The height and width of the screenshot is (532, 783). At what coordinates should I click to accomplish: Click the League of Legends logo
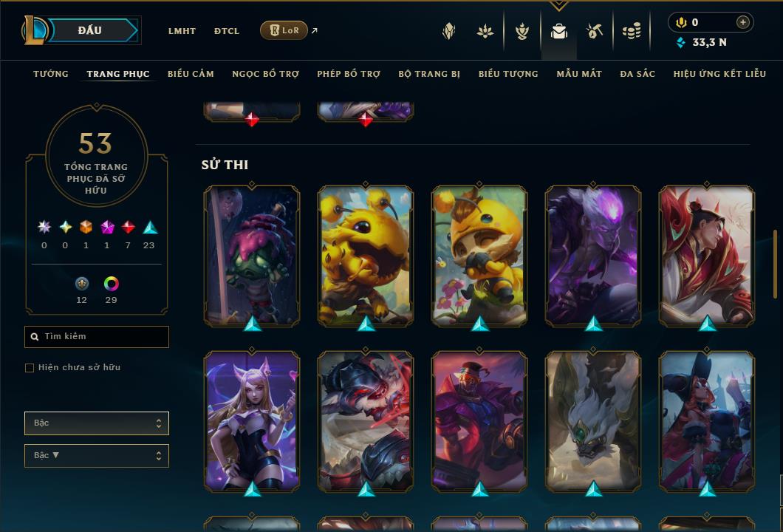[35, 30]
